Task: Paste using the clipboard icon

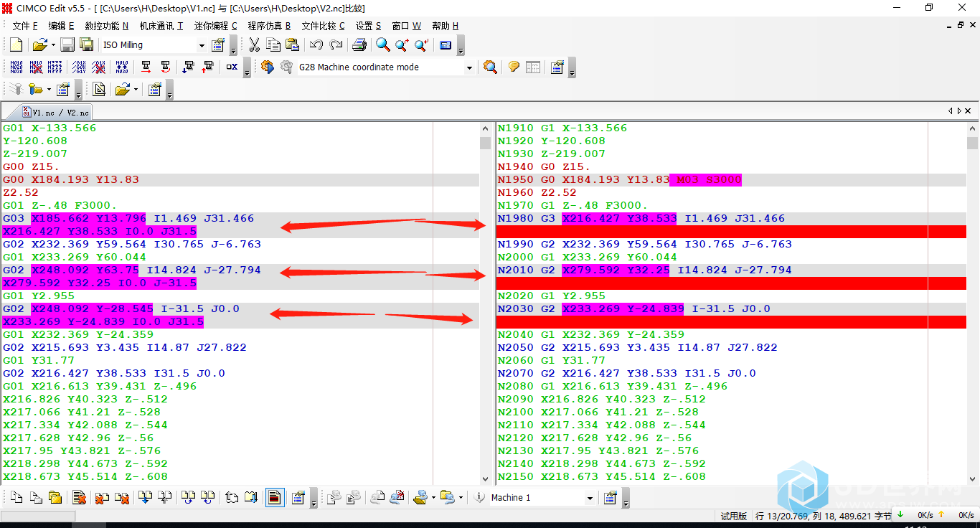Action: pos(292,44)
